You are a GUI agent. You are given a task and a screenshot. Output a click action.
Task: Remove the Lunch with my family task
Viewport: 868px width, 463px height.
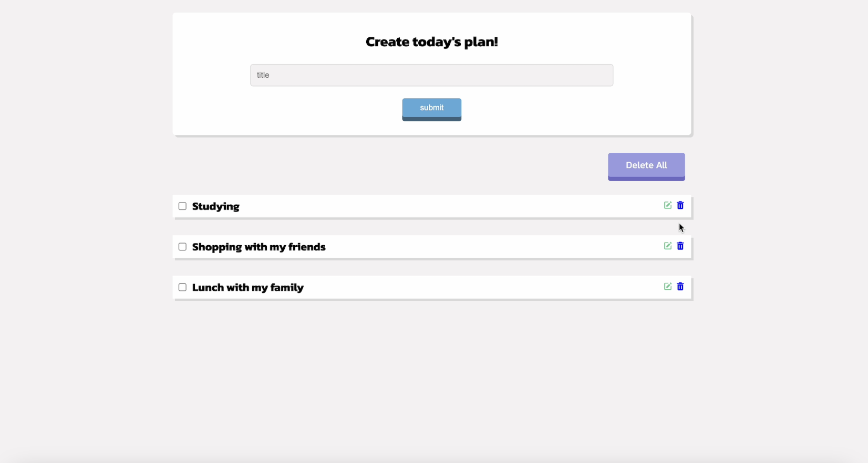point(680,286)
